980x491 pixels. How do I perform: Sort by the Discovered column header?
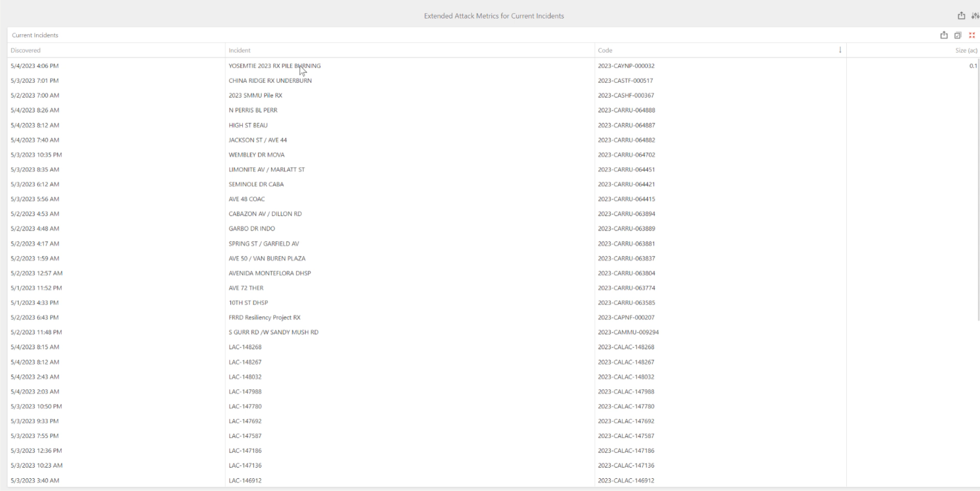(x=26, y=50)
